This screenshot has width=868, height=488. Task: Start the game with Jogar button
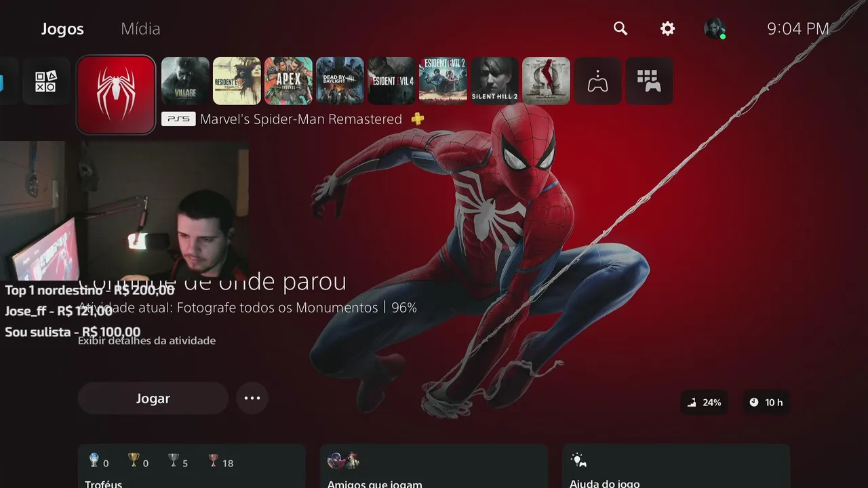click(x=153, y=399)
